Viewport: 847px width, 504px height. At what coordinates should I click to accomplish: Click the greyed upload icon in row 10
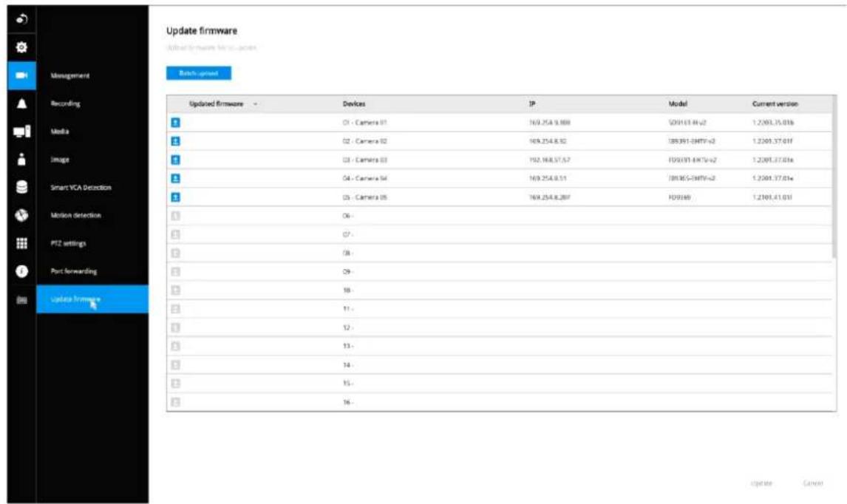(x=176, y=290)
